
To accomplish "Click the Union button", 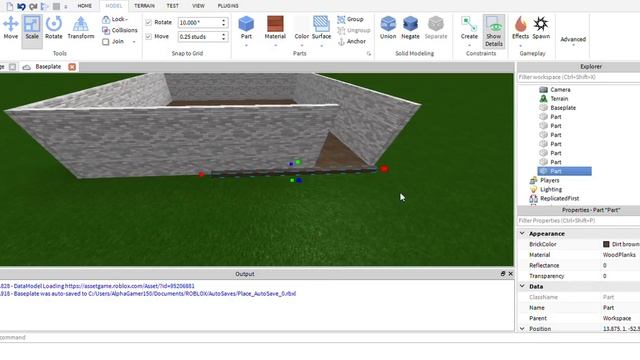I will pos(388,28).
